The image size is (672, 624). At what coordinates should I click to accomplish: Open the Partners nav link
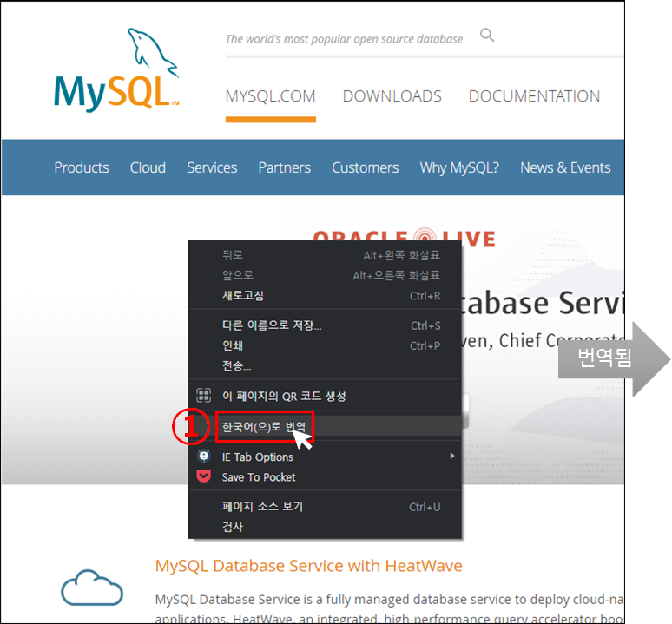click(284, 167)
